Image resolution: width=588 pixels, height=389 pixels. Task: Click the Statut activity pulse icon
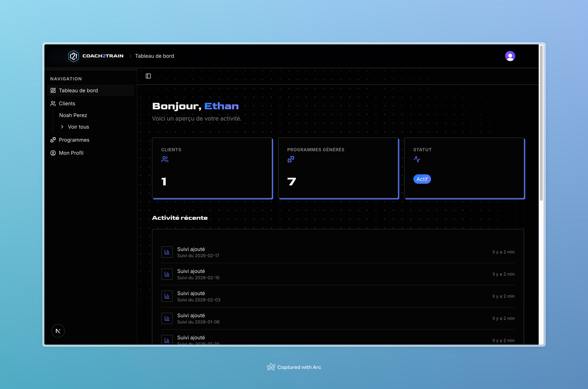coord(417,159)
